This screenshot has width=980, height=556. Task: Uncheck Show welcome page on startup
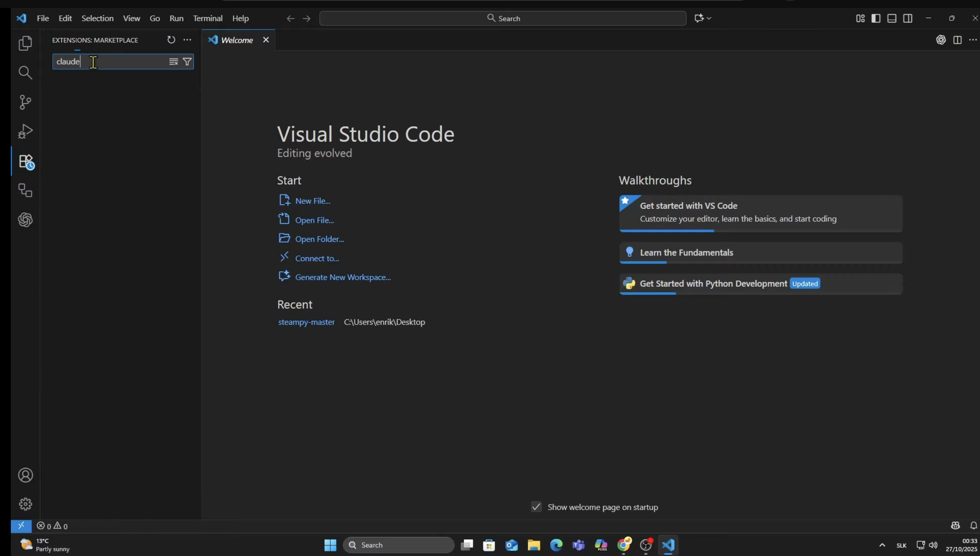pyautogui.click(x=536, y=507)
